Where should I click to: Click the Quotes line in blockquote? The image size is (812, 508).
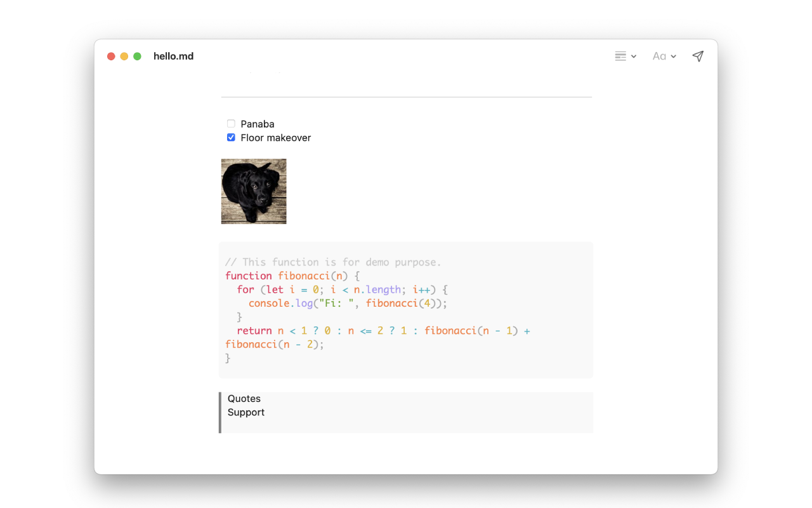(244, 399)
